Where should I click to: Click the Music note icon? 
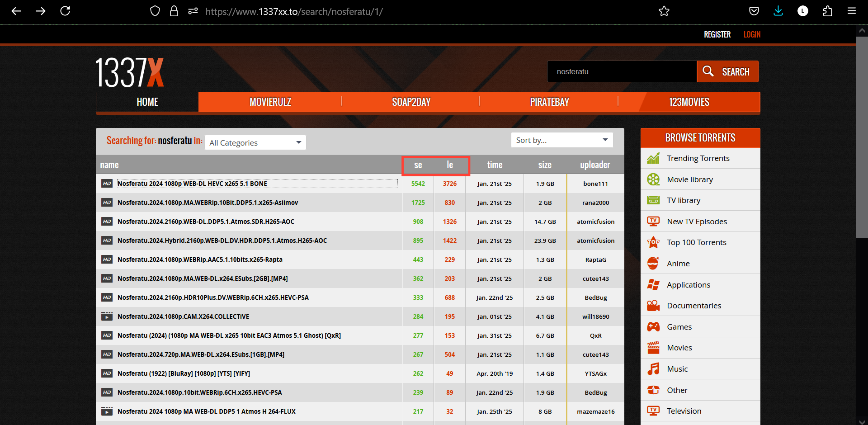click(x=653, y=369)
